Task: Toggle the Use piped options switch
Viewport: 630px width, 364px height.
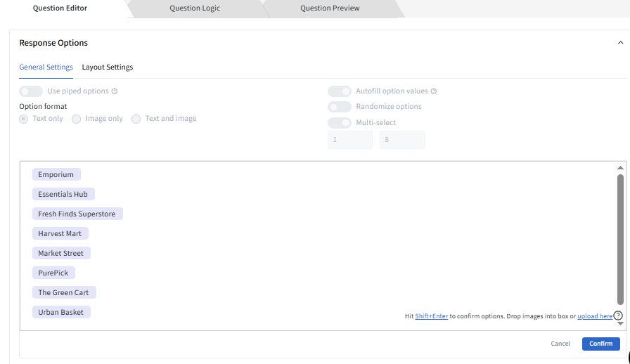Action: pos(31,91)
